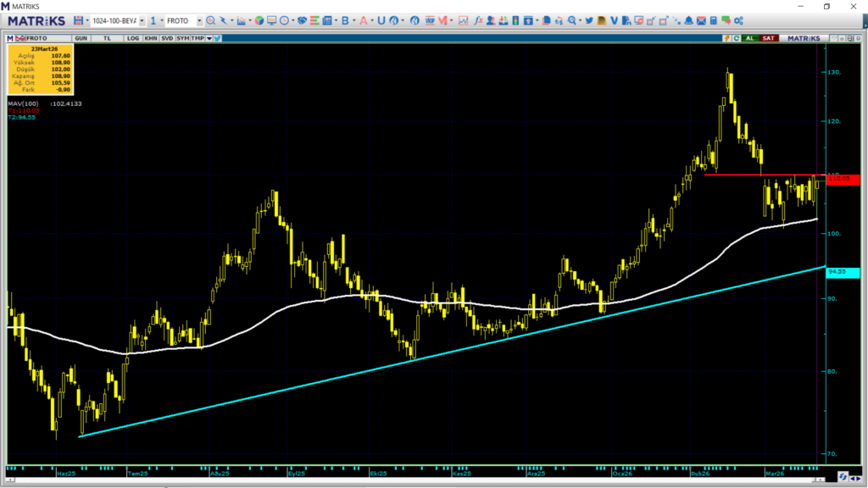This screenshot has height=488, width=868.
Task: Click the AL buy button
Action: pyautogui.click(x=750, y=38)
